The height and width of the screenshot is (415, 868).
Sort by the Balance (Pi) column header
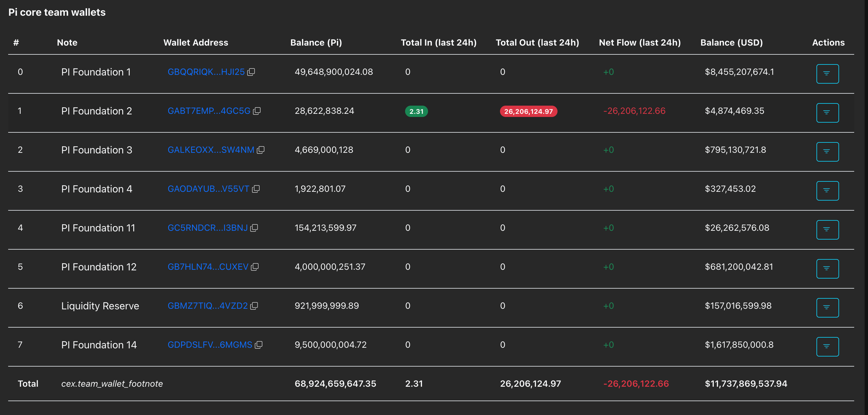316,42
